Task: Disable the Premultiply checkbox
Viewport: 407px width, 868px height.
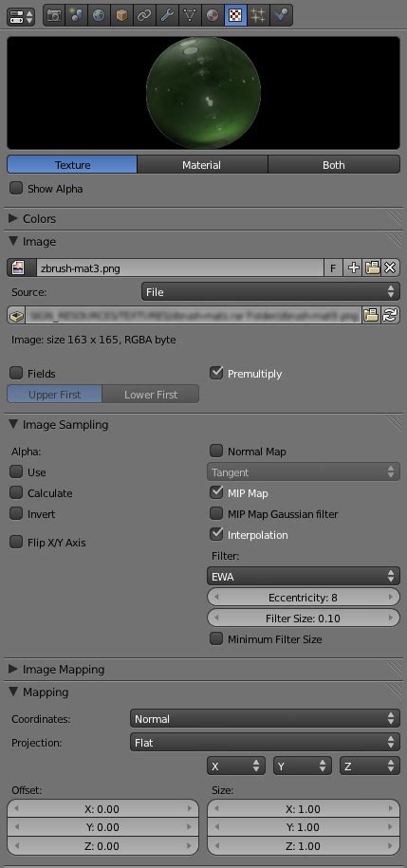Action: pos(216,373)
